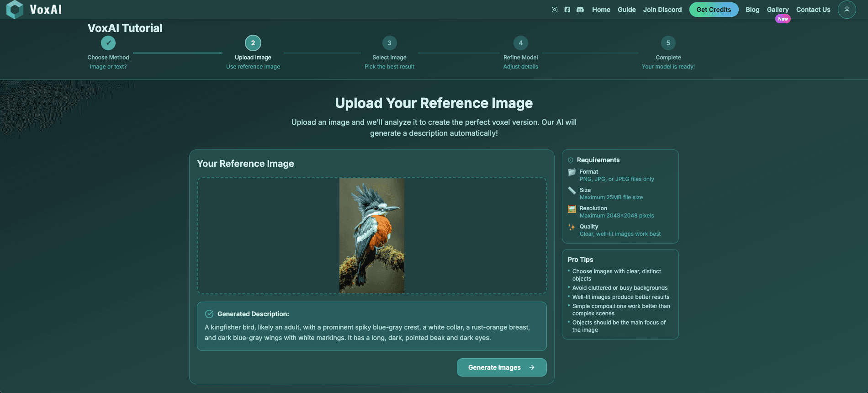This screenshot has height=393, width=868.
Task: Click 'PNG, JPG, or JPEG files only' text
Action: 617,179
